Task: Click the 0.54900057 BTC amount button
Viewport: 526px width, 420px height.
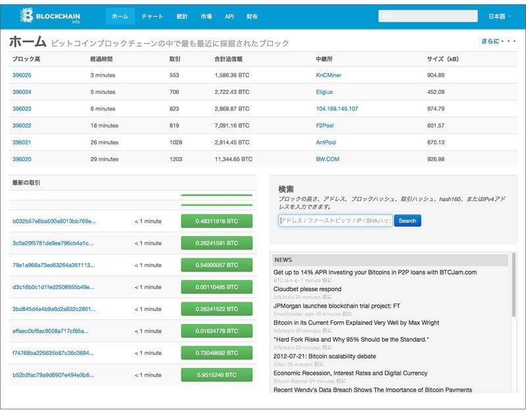Action: coord(217,265)
